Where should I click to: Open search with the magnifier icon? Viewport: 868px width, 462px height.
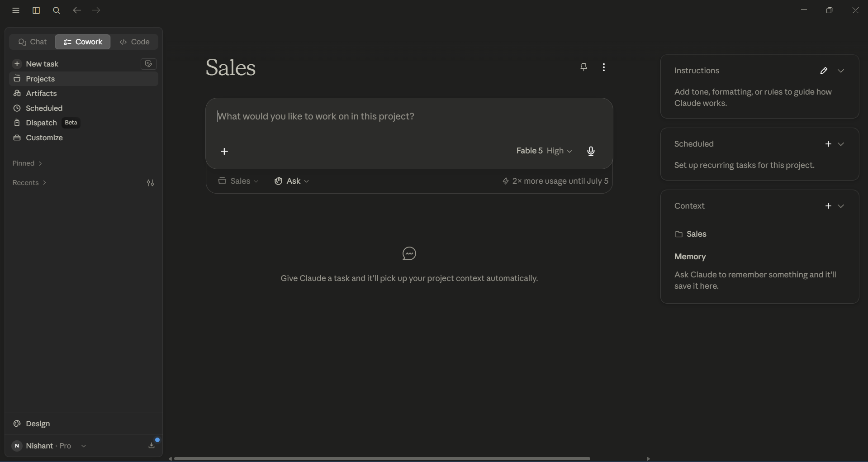[x=57, y=11]
